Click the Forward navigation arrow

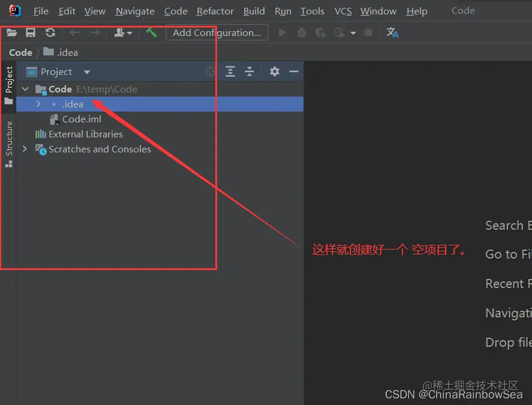point(95,32)
